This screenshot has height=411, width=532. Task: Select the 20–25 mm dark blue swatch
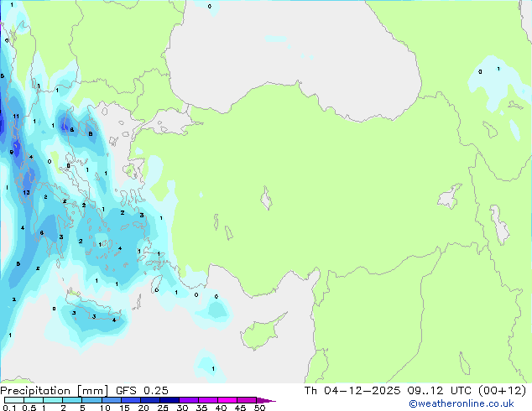click(150, 400)
